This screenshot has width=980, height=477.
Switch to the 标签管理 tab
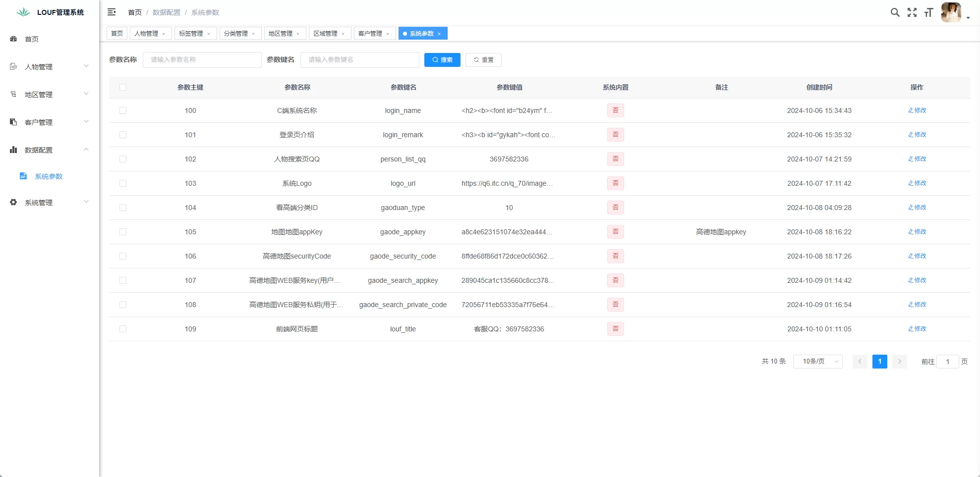(192, 33)
